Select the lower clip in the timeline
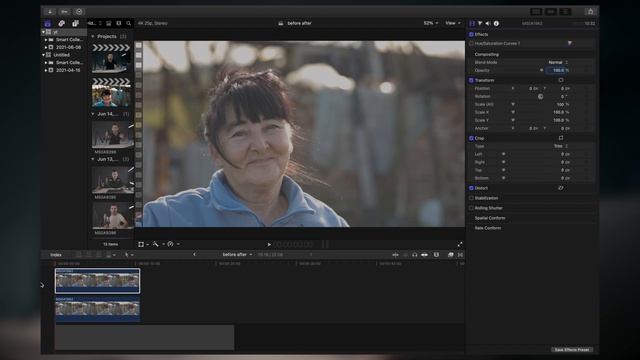640x360 pixels. (x=98, y=309)
